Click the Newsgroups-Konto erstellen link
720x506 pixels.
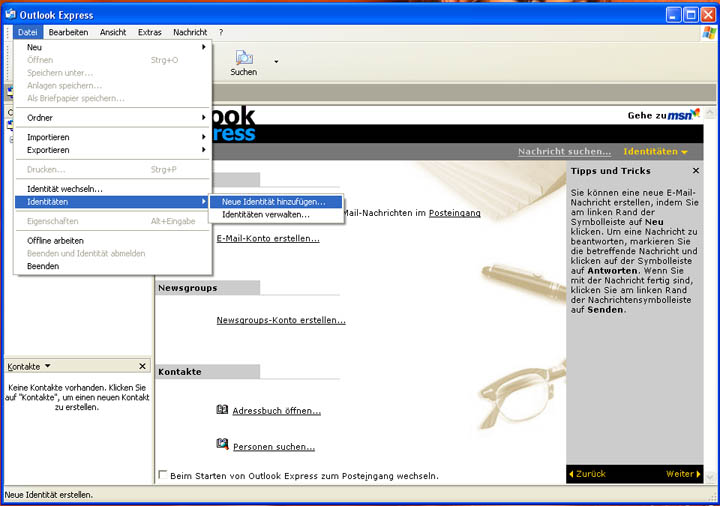click(x=280, y=321)
